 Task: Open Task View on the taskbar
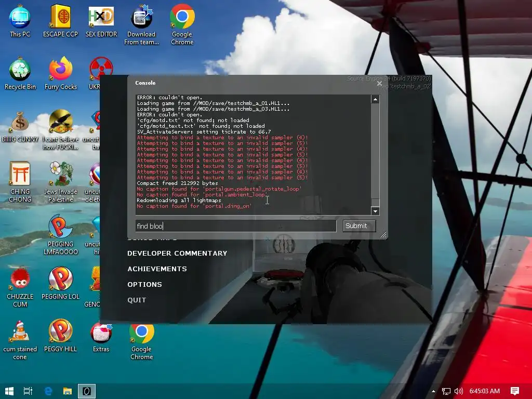(x=28, y=391)
